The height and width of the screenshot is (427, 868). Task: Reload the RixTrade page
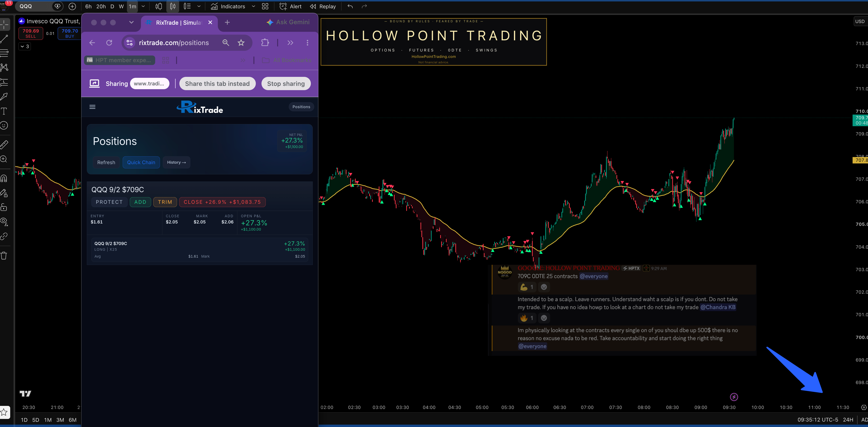(x=109, y=43)
